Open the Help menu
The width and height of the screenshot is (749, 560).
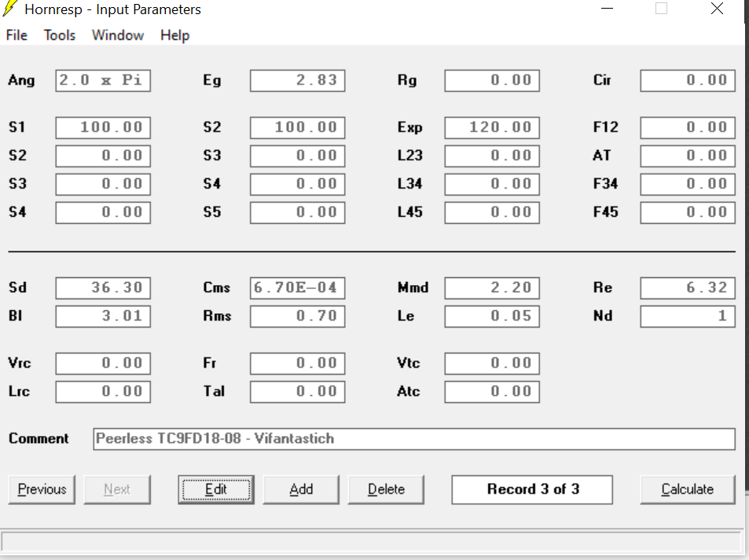pyautogui.click(x=174, y=35)
